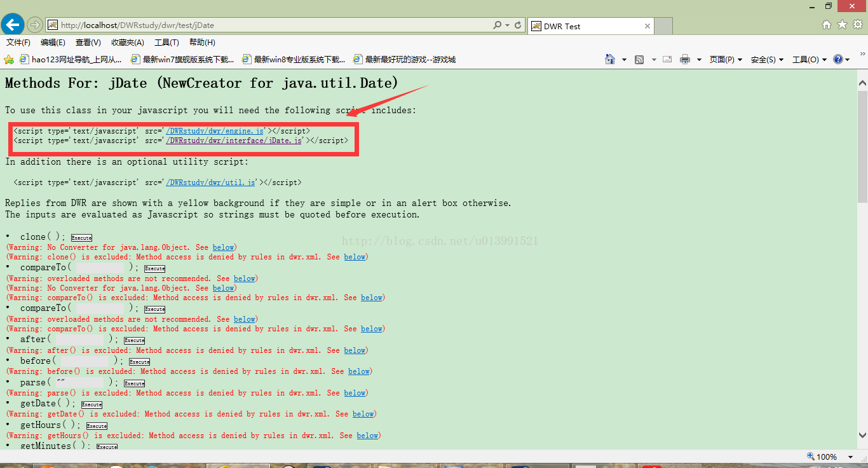The image size is (868, 468).
Task: Click the vertical scrollbar down arrow
Action: pyautogui.click(x=862, y=435)
